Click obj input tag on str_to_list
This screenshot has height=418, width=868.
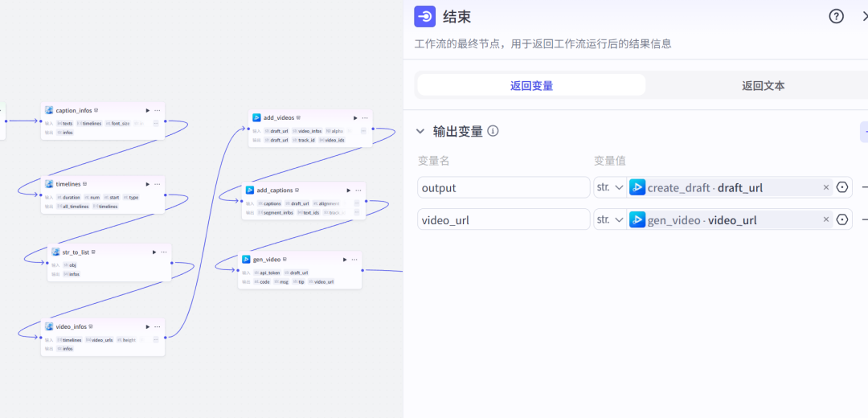[x=70, y=265]
